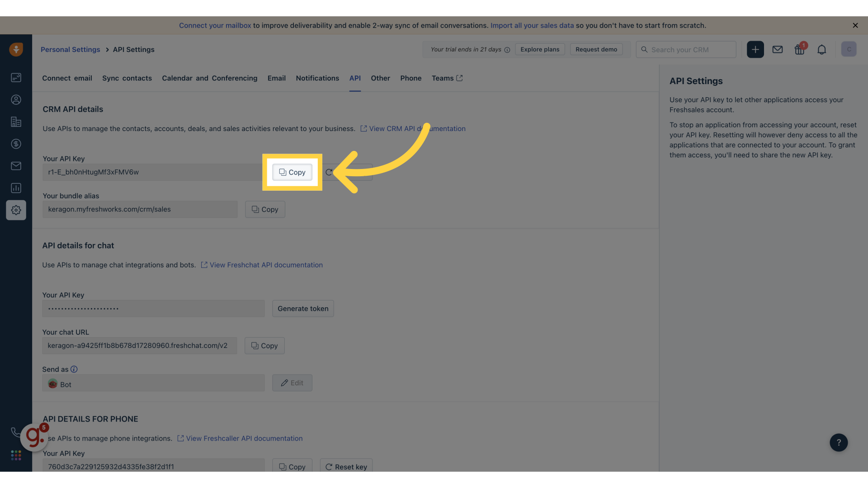Viewport: 868px width, 488px height.
Task: Focus the Search your CRM field
Action: [686, 49]
